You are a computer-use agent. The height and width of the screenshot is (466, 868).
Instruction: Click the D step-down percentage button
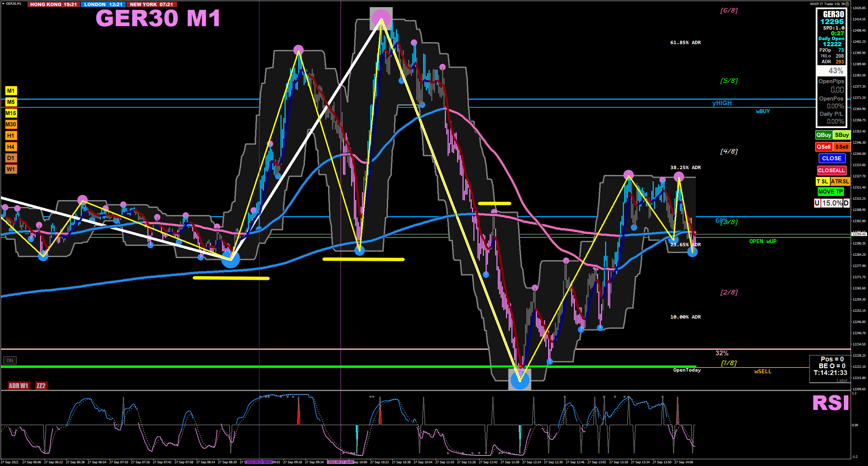(x=846, y=203)
